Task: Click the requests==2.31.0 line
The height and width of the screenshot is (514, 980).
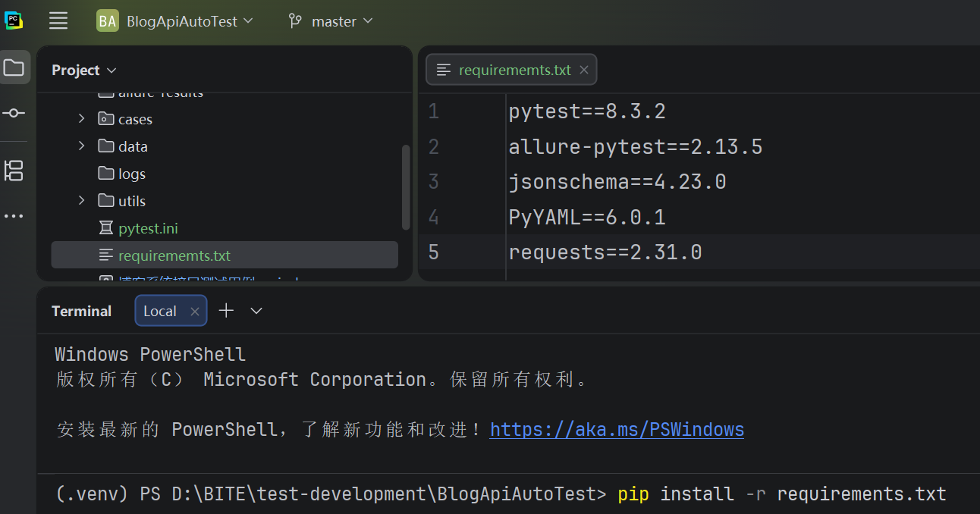Action: point(605,252)
